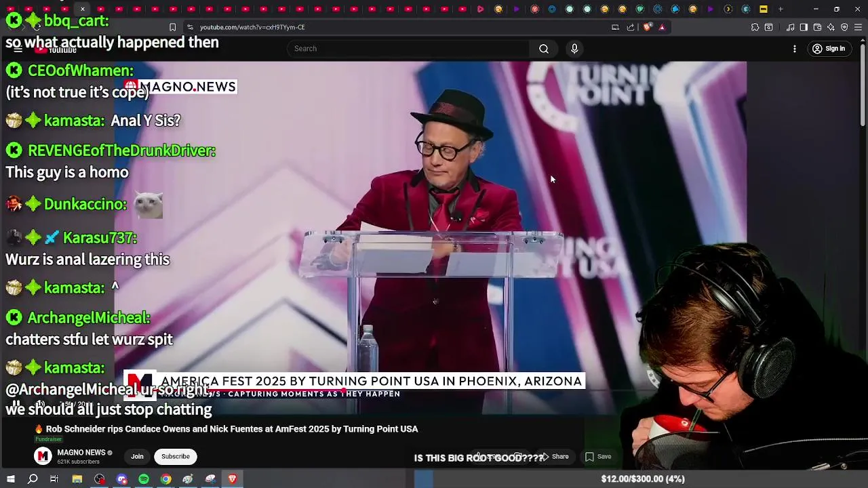This screenshot has width=868, height=488.
Task: Switch to the red Y icon tab
Action: [534, 9]
